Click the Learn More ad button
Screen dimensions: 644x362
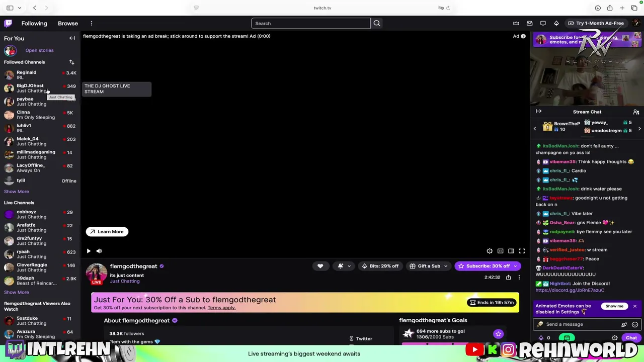[x=107, y=232]
